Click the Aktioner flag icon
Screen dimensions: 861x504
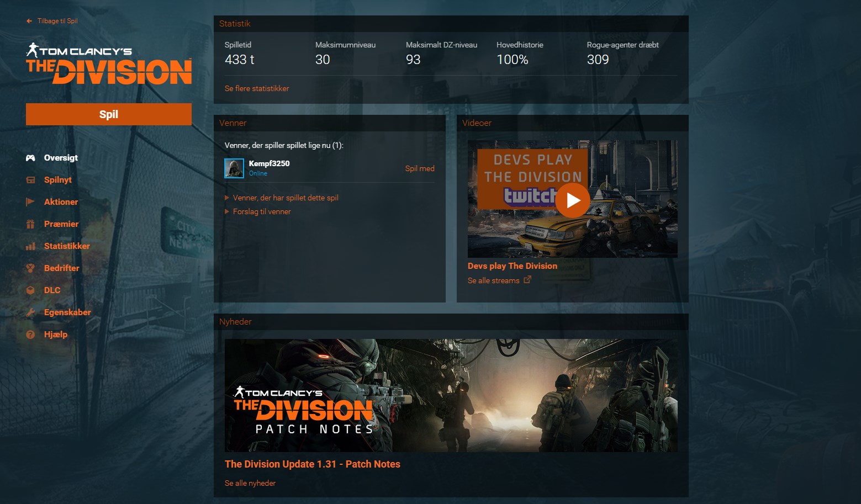tap(30, 202)
